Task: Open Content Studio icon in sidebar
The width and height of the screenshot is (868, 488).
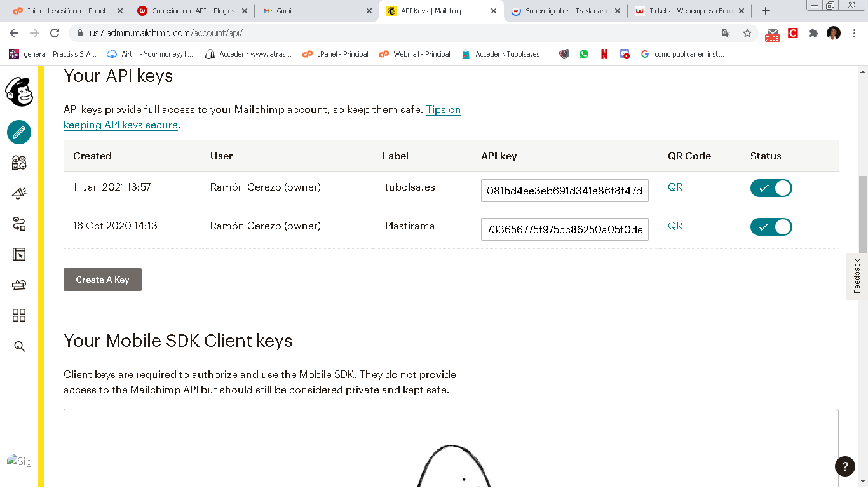Action: coord(19,285)
